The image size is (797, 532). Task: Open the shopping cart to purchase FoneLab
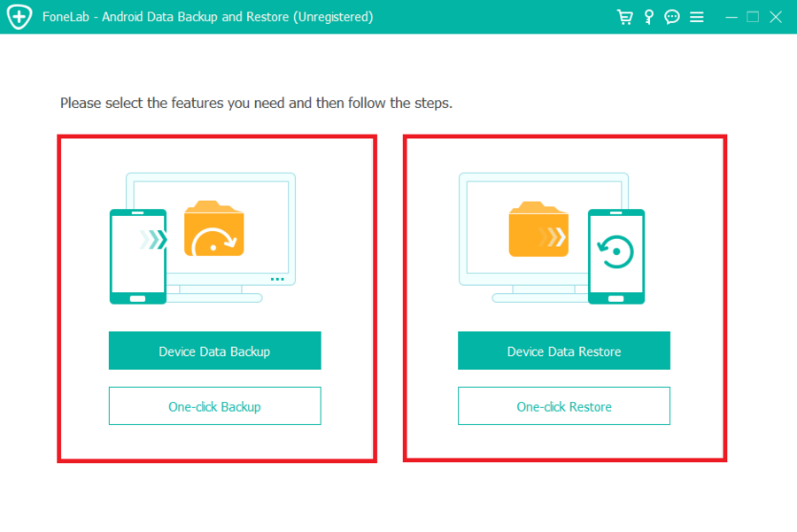pos(625,17)
